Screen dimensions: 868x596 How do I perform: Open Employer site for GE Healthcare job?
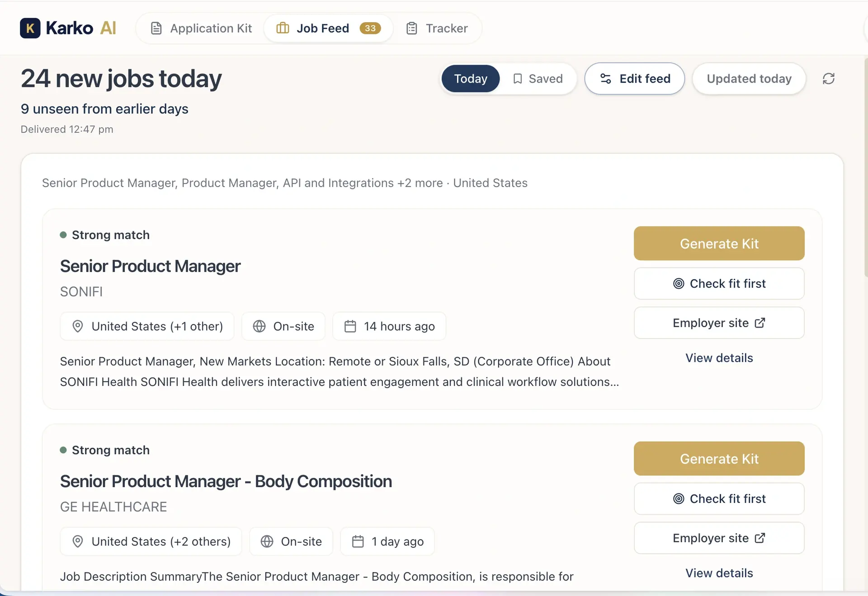point(719,538)
